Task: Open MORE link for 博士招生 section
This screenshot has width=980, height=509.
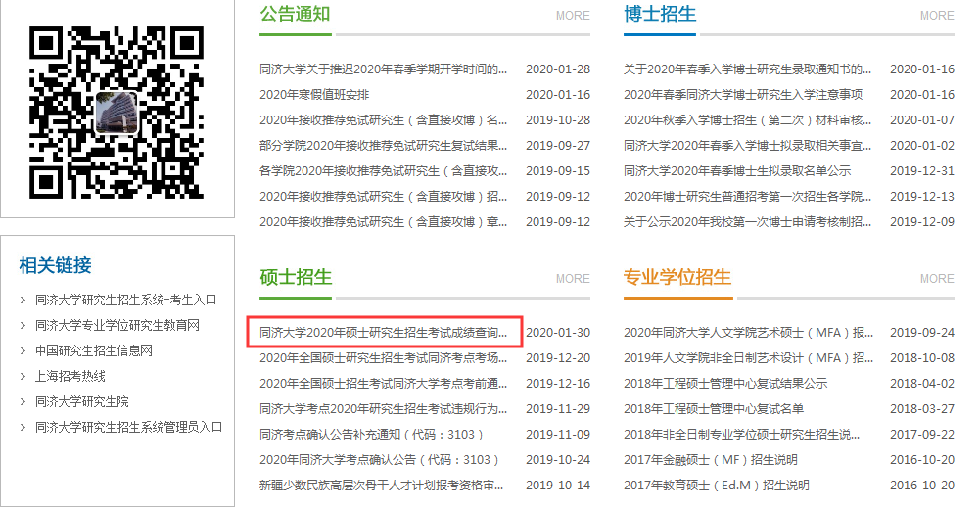Action: coord(936,16)
